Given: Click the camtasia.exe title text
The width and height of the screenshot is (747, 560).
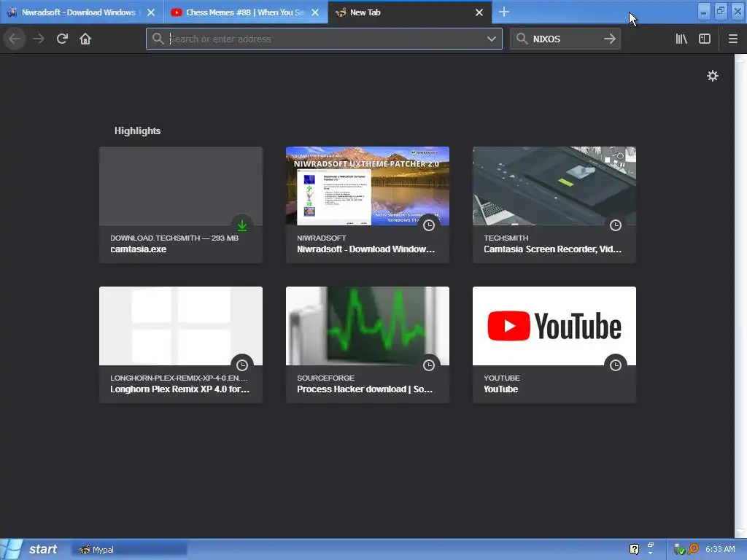Looking at the screenshot, I should (138, 249).
